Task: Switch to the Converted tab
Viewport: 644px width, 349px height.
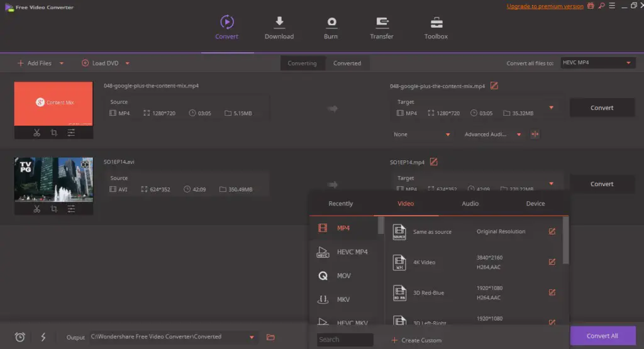Action: (347, 64)
